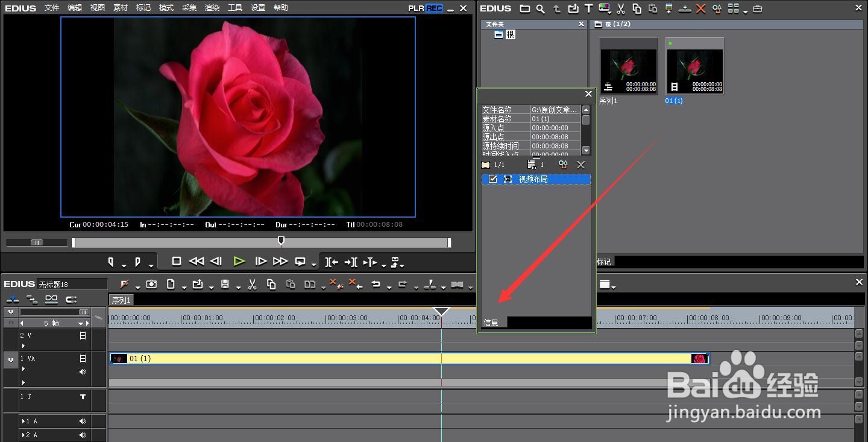Open the bin view mode dropdown arrow
The height and width of the screenshot is (442, 868).
click(746, 11)
